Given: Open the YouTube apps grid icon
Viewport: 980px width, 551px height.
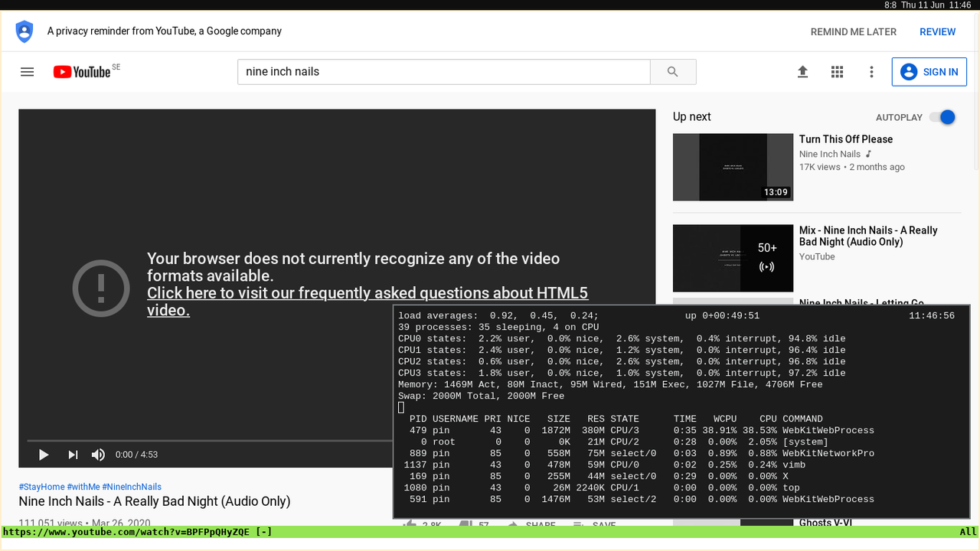Looking at the screenshot, I should point(837,72).
